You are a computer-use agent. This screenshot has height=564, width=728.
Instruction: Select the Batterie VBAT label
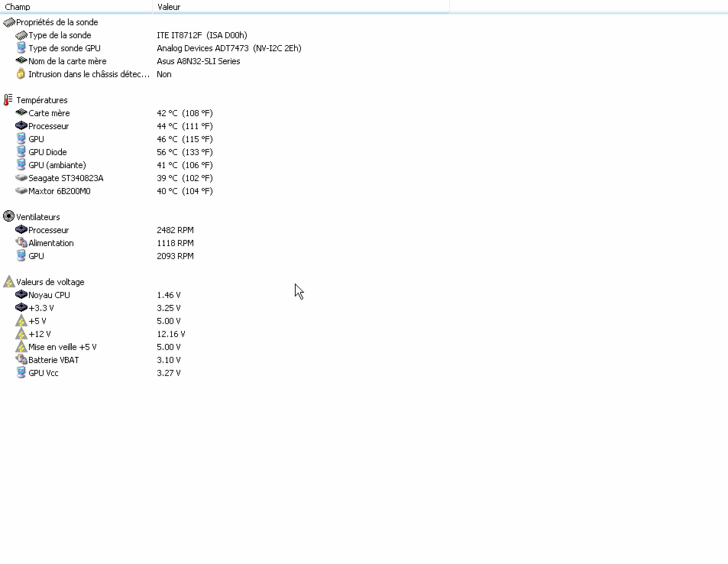point(54,361)
